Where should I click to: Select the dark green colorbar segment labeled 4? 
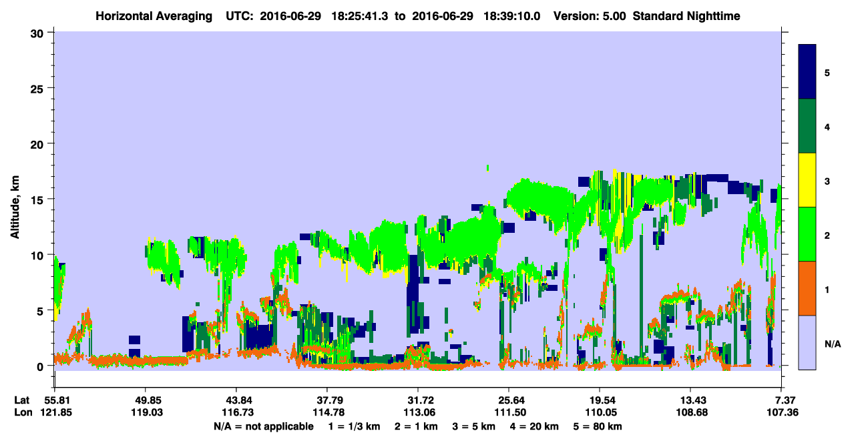pyautogui.click(x=807, y=126)
